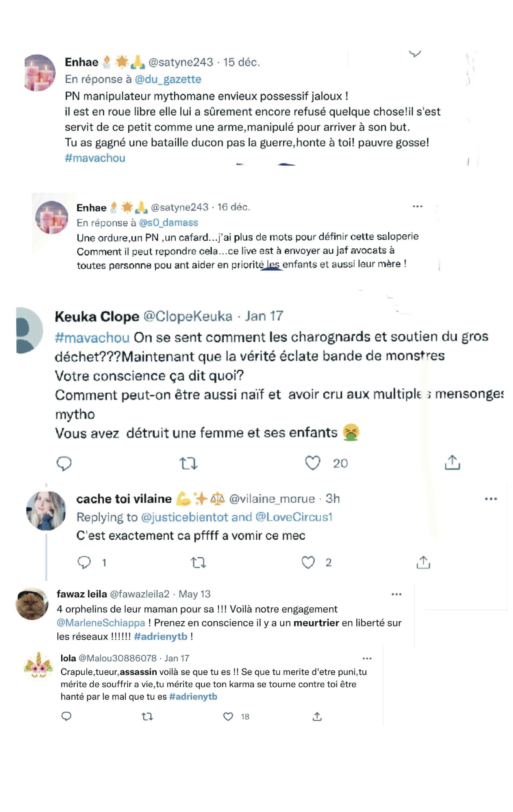Image resolution: width=513 pixels, height=812 pixels.
Task: Like the Keuka Clope tweet
Action: tap(312, 463)
